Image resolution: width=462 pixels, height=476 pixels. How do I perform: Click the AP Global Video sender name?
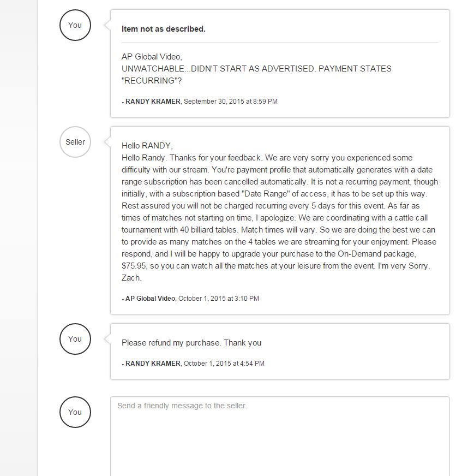pos(150,299)
